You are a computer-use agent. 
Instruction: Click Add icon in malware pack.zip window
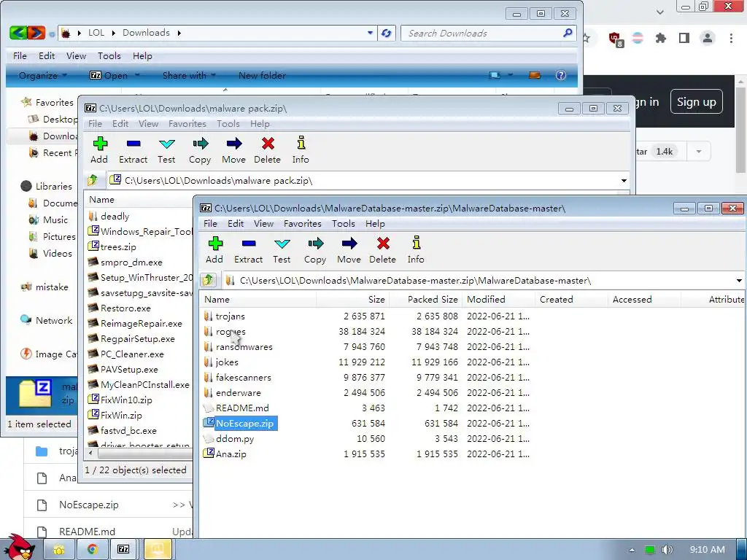[99, 144]
